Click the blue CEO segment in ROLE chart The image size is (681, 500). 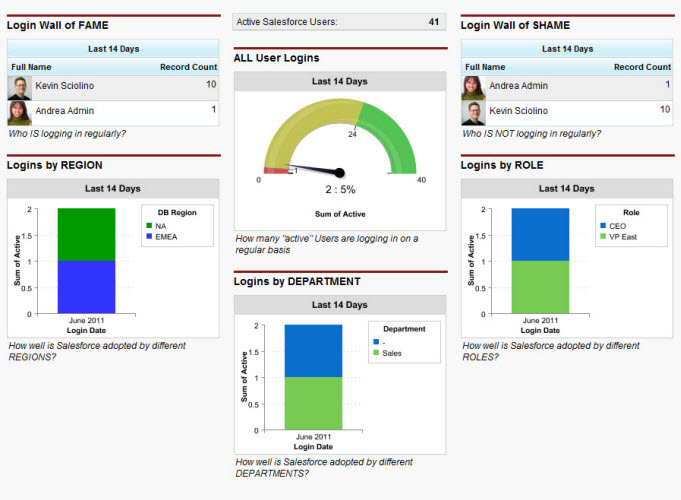pyautogui.click(x=540, y=235)
